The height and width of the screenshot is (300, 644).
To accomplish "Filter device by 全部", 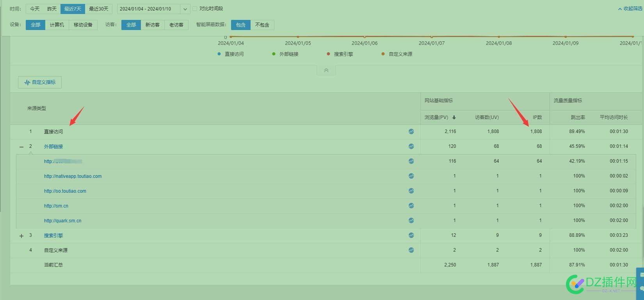I will (x=36, y=25).
